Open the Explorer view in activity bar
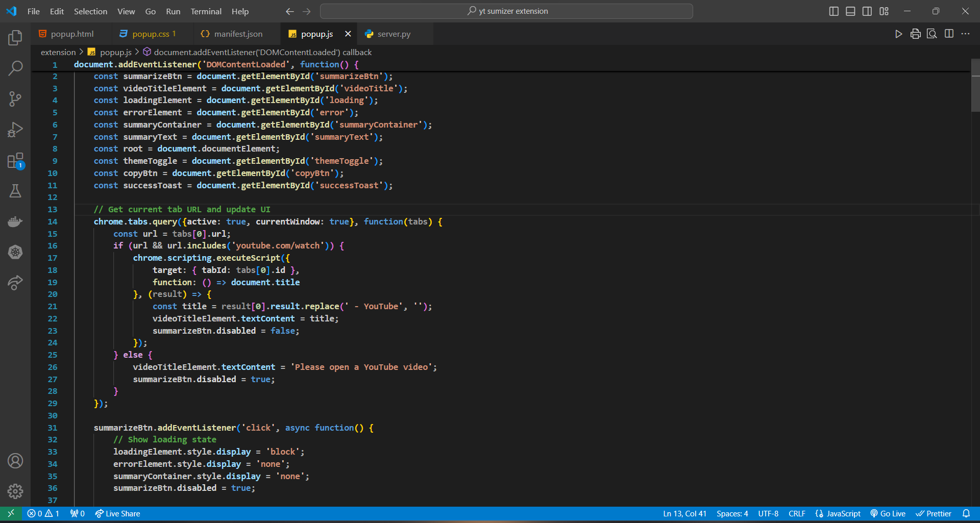 [x=15, y=37]
